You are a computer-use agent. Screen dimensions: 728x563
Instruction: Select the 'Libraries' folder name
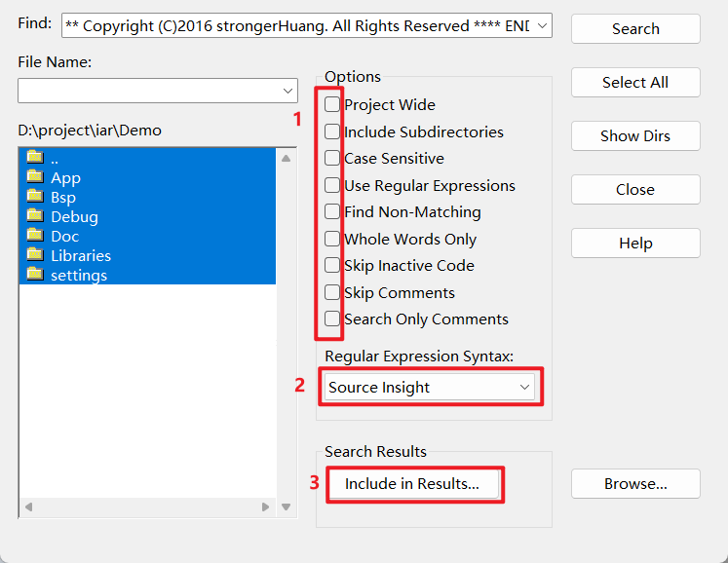(81, 256)
